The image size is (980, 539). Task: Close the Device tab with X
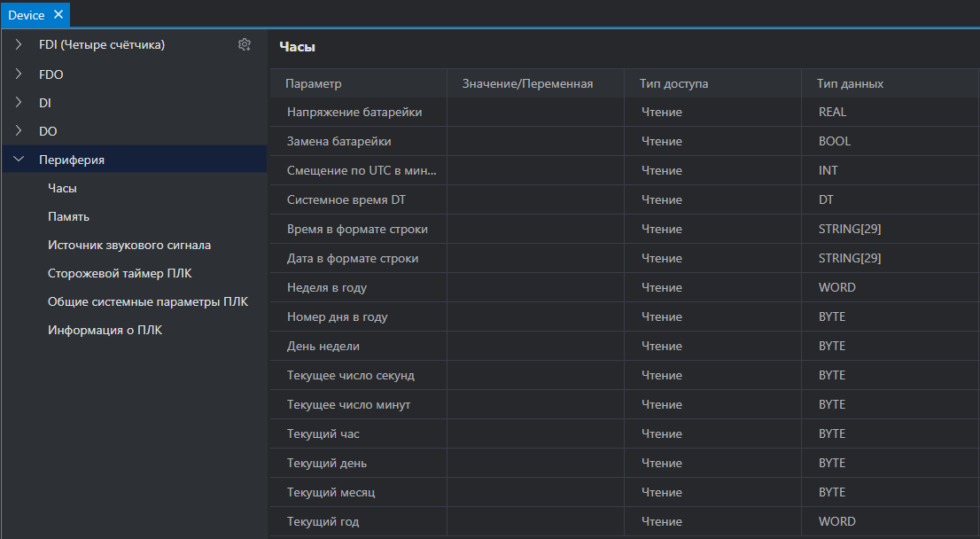coord(58,14)
